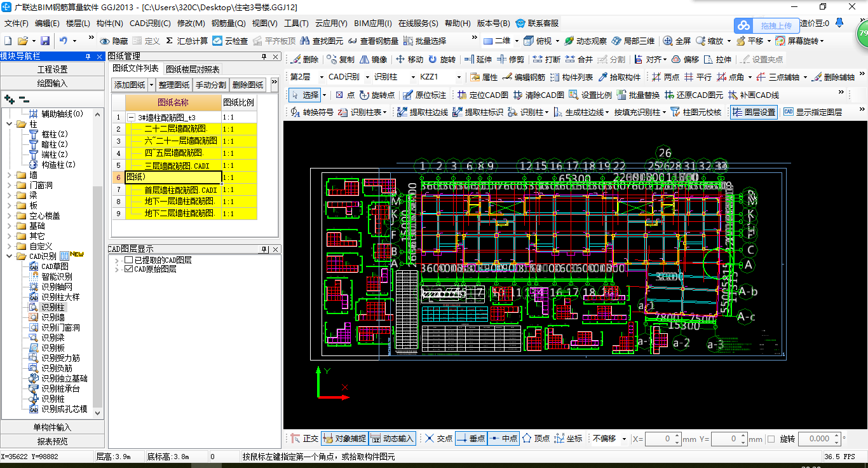Click 提取柱边线 extract column edges
Image resolution: width=868 pixels, height=468 pixels.
click(423, 112)
